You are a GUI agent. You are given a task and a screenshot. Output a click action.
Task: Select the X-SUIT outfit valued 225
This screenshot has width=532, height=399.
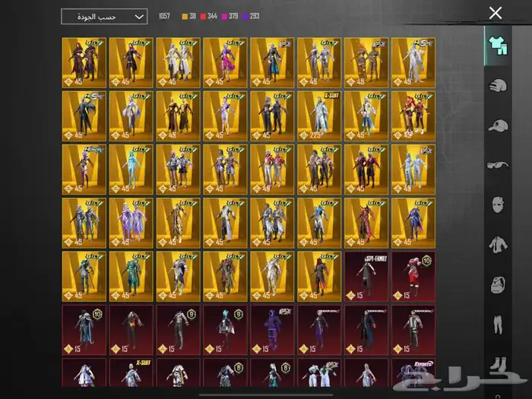click(x=319, y=116)
